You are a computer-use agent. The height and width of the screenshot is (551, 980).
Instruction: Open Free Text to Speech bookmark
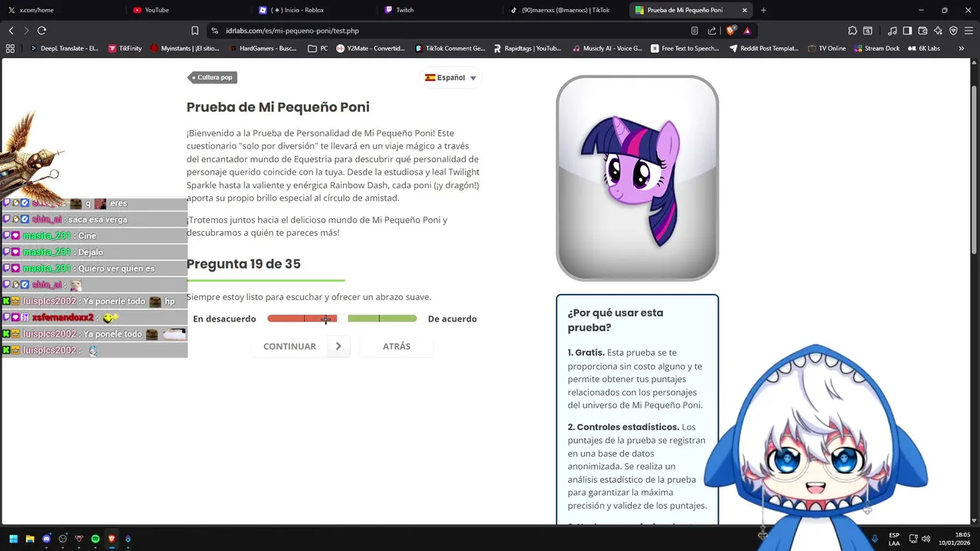point(684,48)
